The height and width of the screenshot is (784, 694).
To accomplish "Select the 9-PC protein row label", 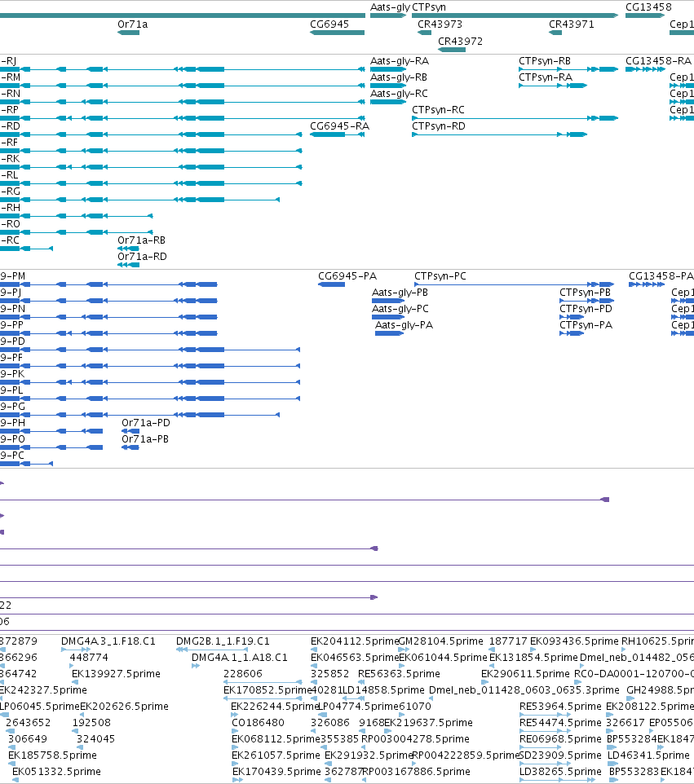I will tap(12, 456).
